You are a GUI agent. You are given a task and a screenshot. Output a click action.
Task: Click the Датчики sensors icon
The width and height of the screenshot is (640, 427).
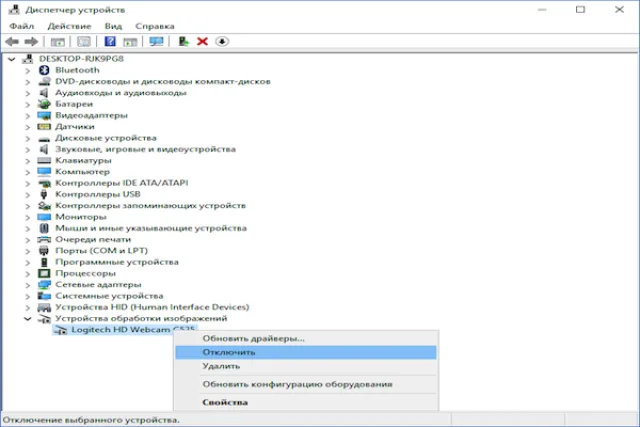[x=44, y=127]
